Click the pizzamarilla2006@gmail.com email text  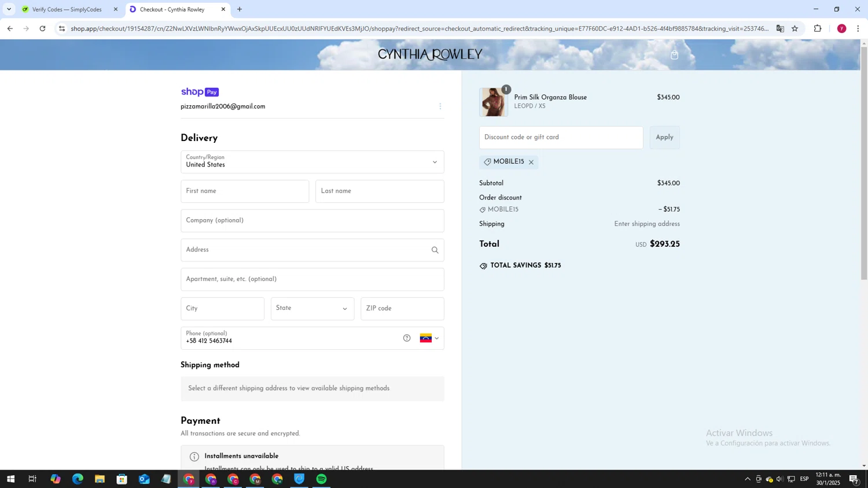[223, 106]
